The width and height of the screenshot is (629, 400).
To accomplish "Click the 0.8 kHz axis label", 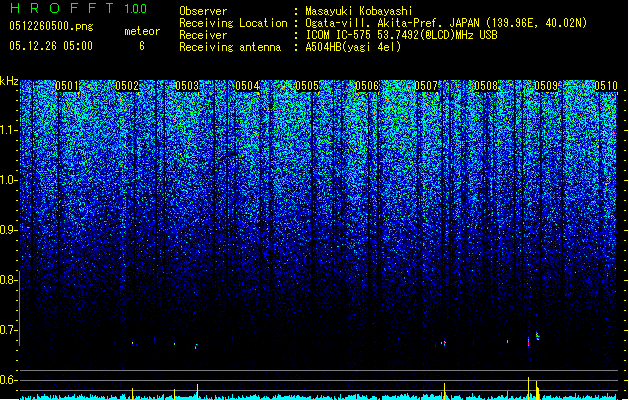I will point(8,280).
